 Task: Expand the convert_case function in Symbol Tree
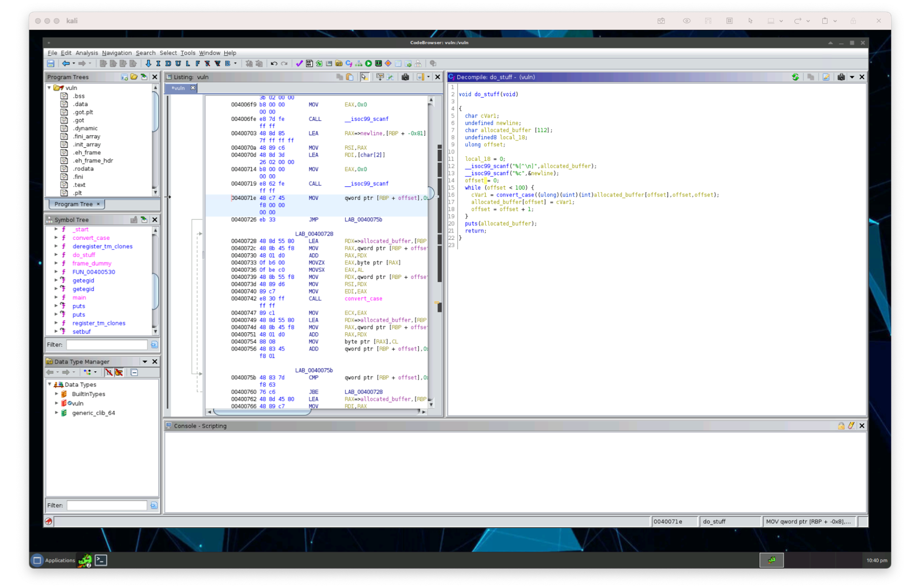coord(56,238)
